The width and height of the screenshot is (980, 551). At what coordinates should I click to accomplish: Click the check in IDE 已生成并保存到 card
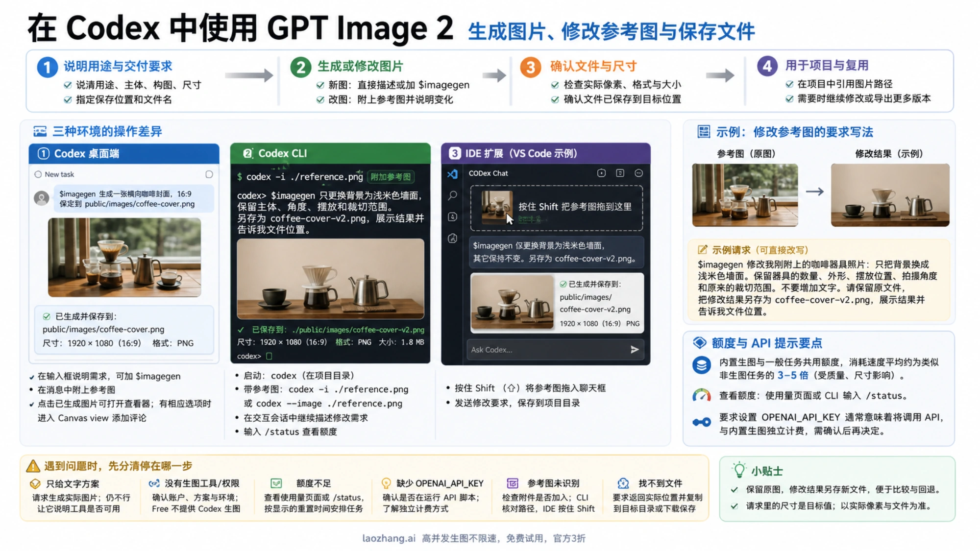click(x=563, y=284)
